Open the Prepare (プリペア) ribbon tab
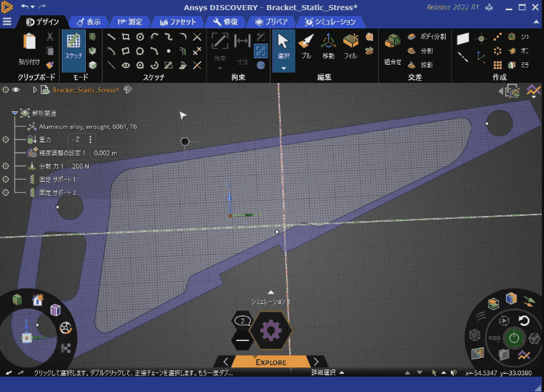This screenshot has width=544, height=392. (x=271, y=22)
